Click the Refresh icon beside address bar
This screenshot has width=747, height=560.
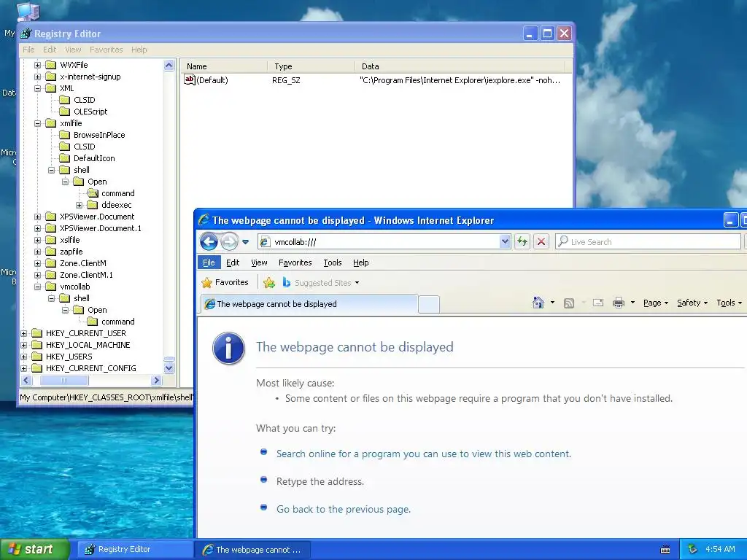522,241
